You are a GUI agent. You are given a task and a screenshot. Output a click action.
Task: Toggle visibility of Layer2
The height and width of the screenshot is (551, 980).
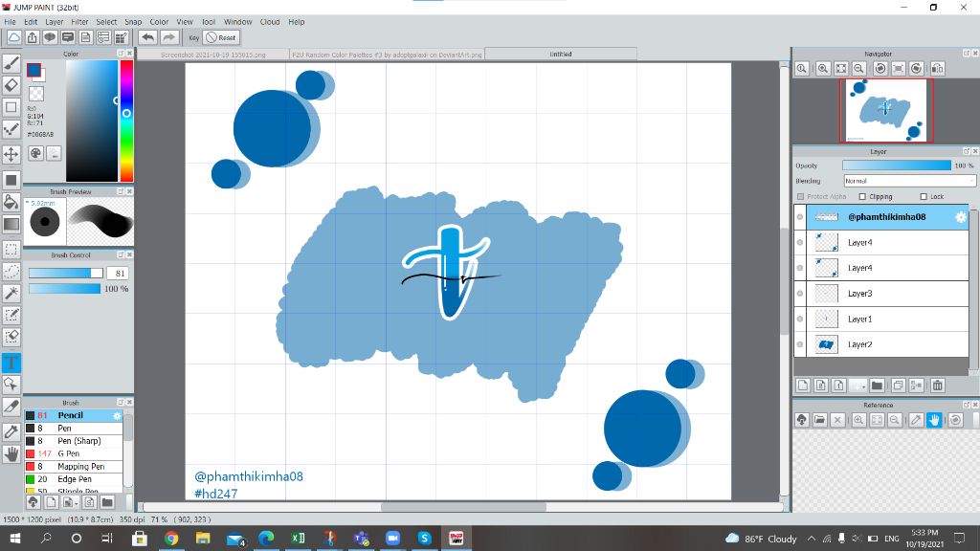(x=800, y=344)
